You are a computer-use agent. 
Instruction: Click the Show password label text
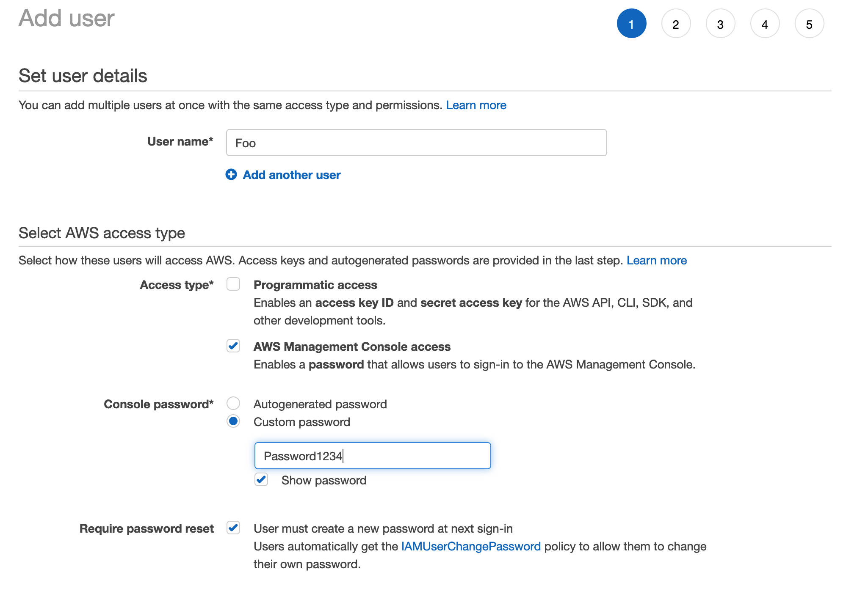[x=324, y=480]
